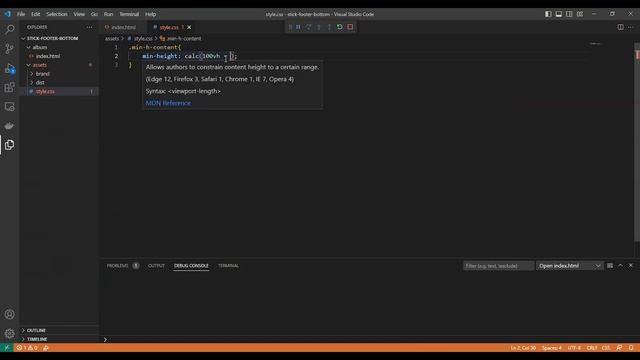Toggle the bottom panel layout icon
640x360 pixels.
tap(559, 14)
